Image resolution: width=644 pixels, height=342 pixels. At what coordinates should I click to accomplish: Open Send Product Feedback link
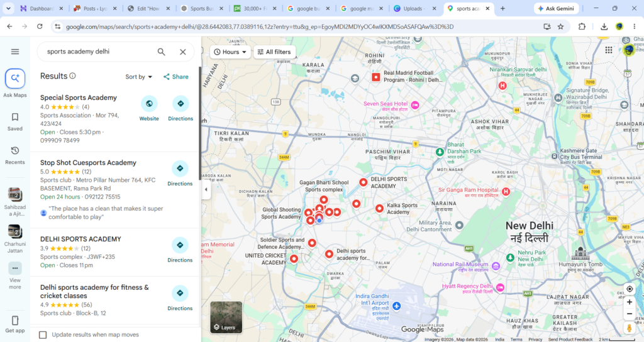(x=570, y=339)
